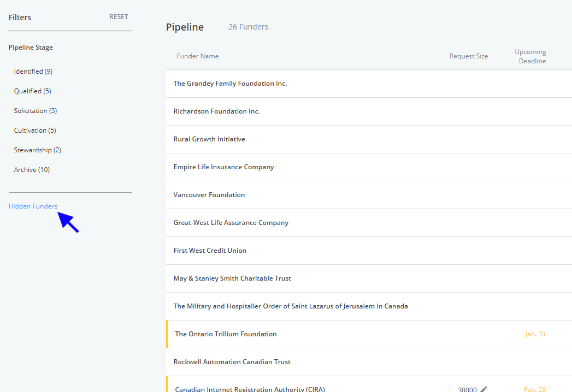Image resolution: width=572 pixels, height=392 pixels.
Task: Click the Pipeline page heading
Action: [x=185, y=27]
